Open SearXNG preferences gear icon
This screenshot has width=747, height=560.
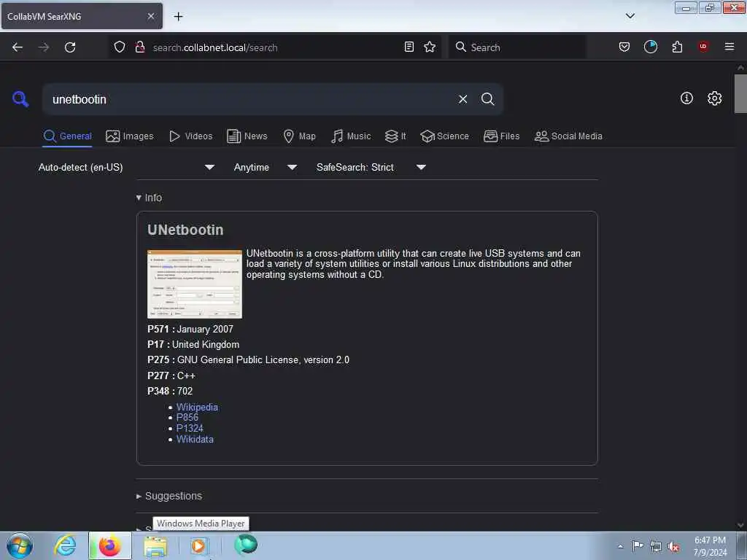click(x=715, y=98)
